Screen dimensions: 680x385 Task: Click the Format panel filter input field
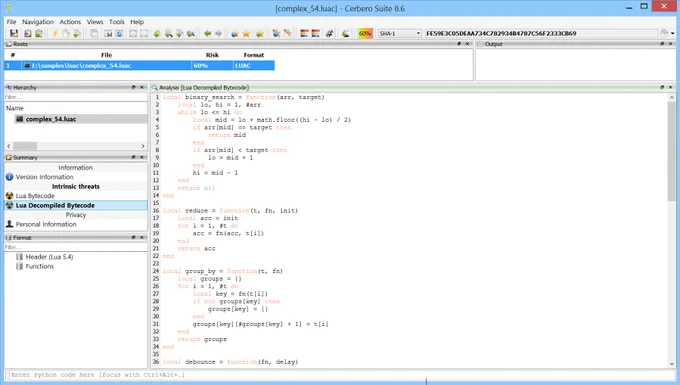(x=76, y=247)
